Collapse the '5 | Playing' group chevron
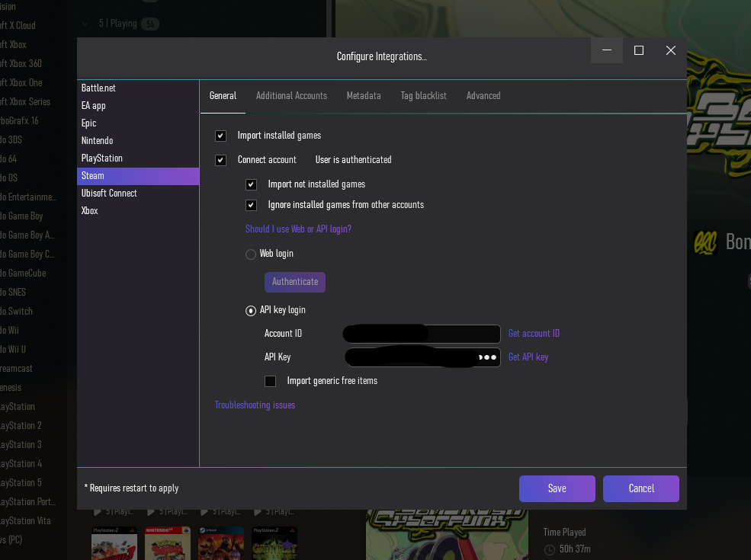This screenshot has width=751, height=560. tap(85, 24)
